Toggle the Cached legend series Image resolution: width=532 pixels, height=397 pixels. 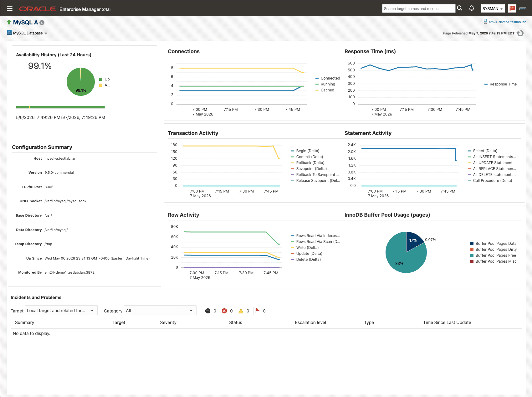325,90
